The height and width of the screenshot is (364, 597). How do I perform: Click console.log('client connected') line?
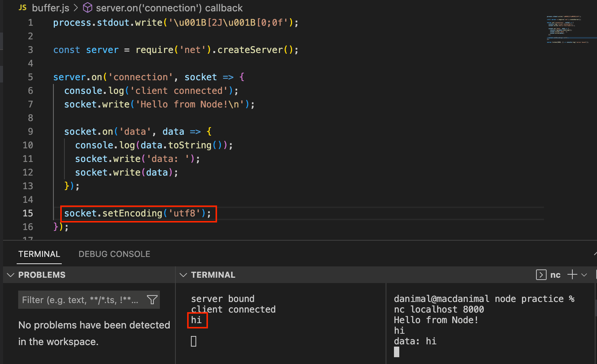[151, 90]
